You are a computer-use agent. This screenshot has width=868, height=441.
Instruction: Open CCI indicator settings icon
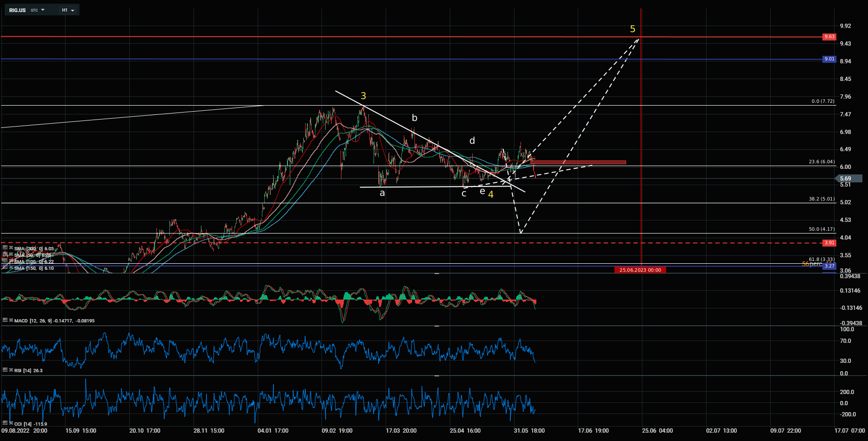[x=5, y=423]
